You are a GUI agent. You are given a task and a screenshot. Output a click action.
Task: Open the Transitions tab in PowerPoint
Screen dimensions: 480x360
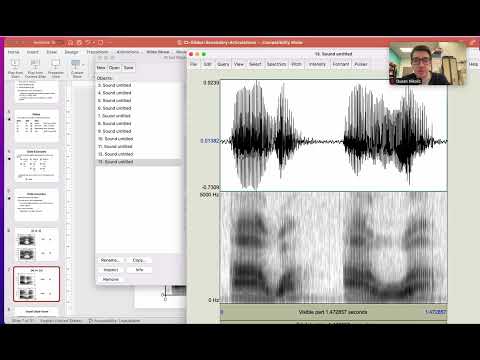[x=97, y=52]
